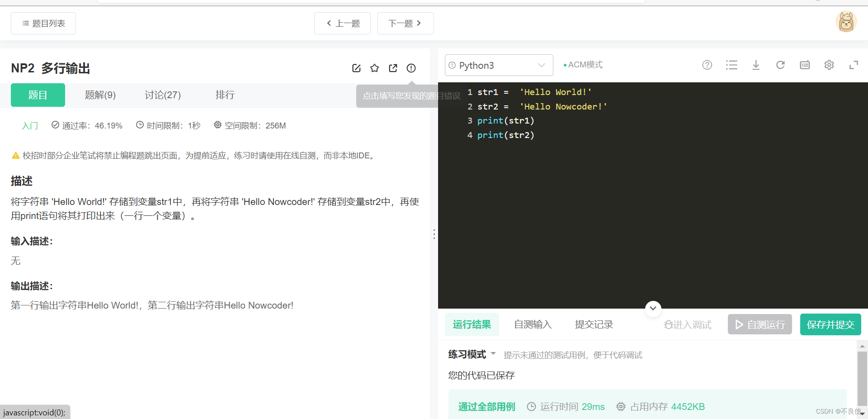Click the 通过全部用例 result text
Screen dimensions: 868x419
[486, 407]
